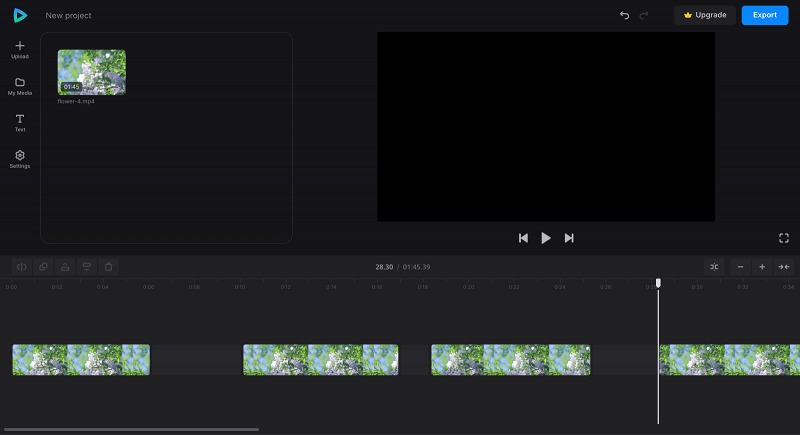
Task: Click the 0:20 mark on timeline ruler
Action: coord(468,287)
